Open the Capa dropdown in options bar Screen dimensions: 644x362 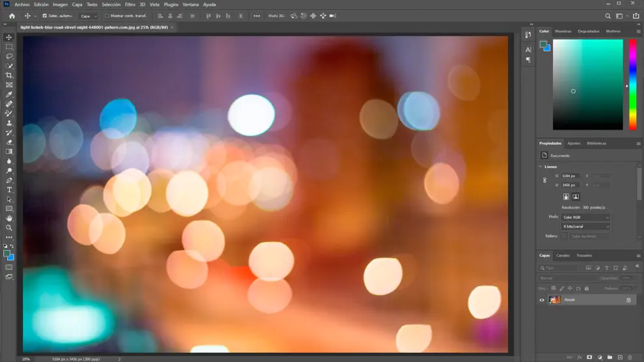[x=88, y=16]
